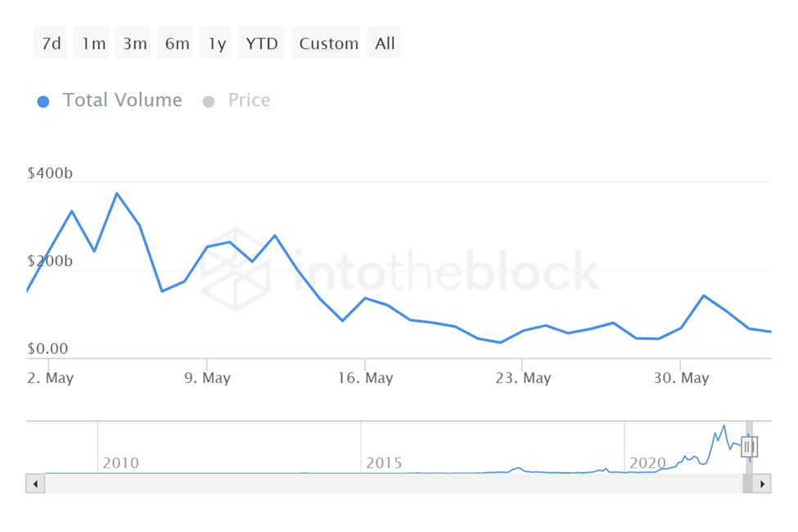Click the 2015 mark in navigator
Image resolution: width=798 pixels, height=532 pixels.
pos(384,463)
